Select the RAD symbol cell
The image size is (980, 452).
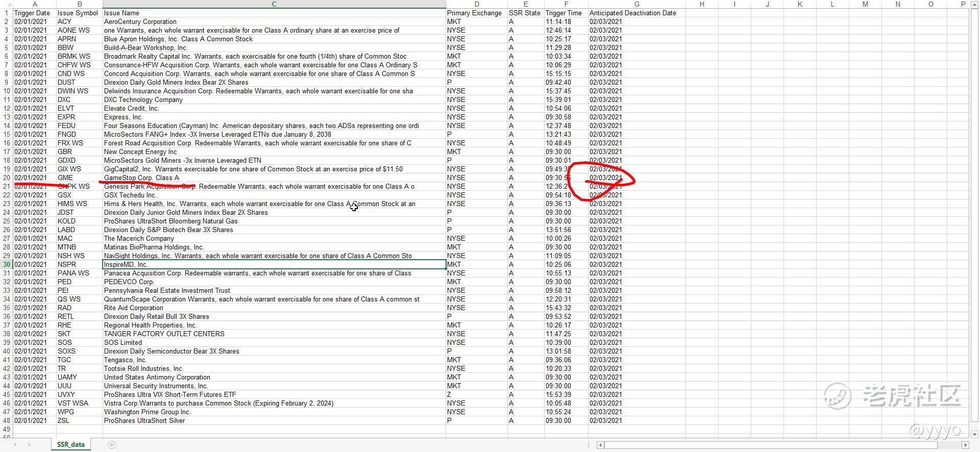click(x=80, y=308)
